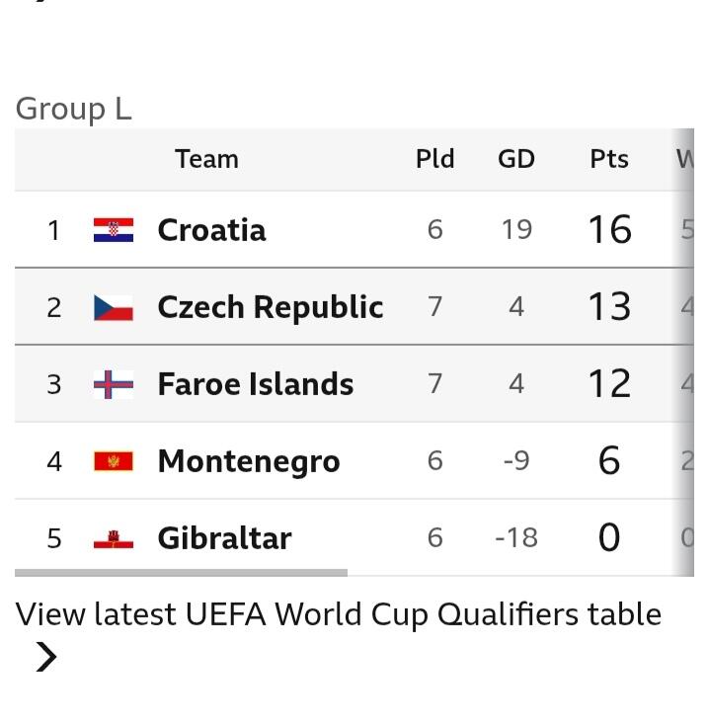
Task: Click the Faroe Islands flag icon
Action: coord(114,384)
